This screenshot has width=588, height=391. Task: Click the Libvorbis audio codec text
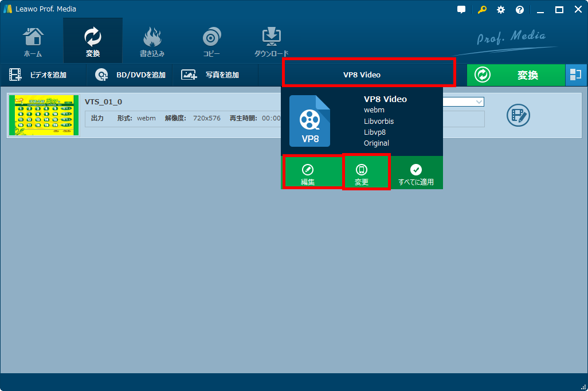pyautogui.click(x=379, y=121)
